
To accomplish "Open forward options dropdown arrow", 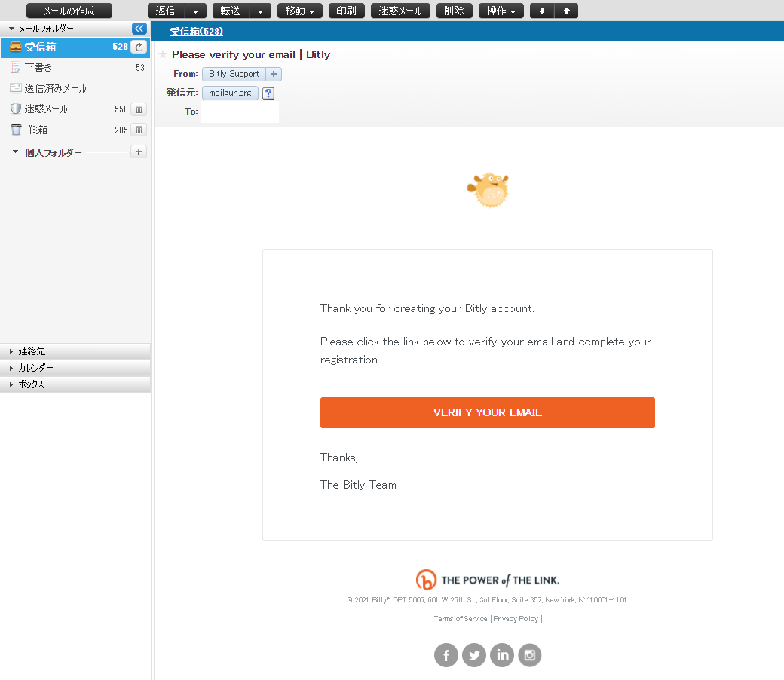I will tap(260, 11).
